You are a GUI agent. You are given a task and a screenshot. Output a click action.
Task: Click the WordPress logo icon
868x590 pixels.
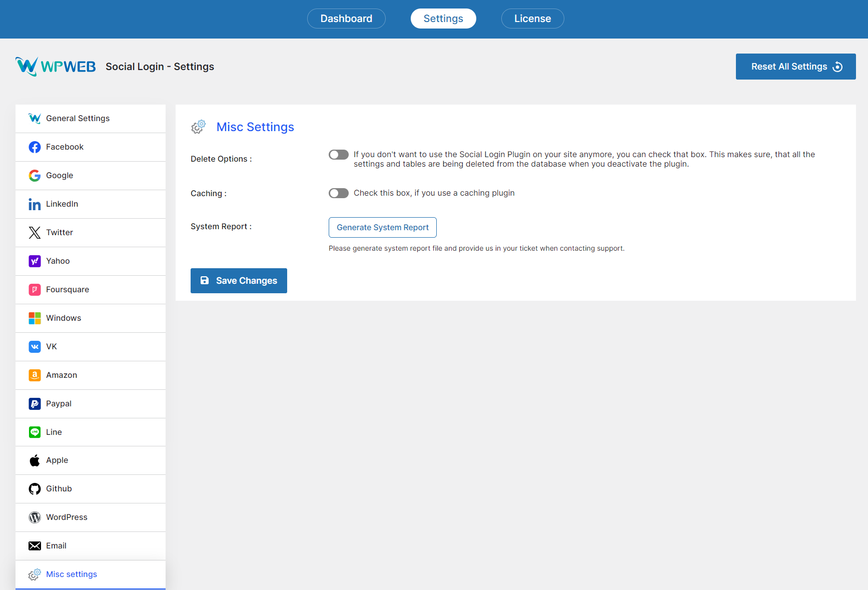35,517
